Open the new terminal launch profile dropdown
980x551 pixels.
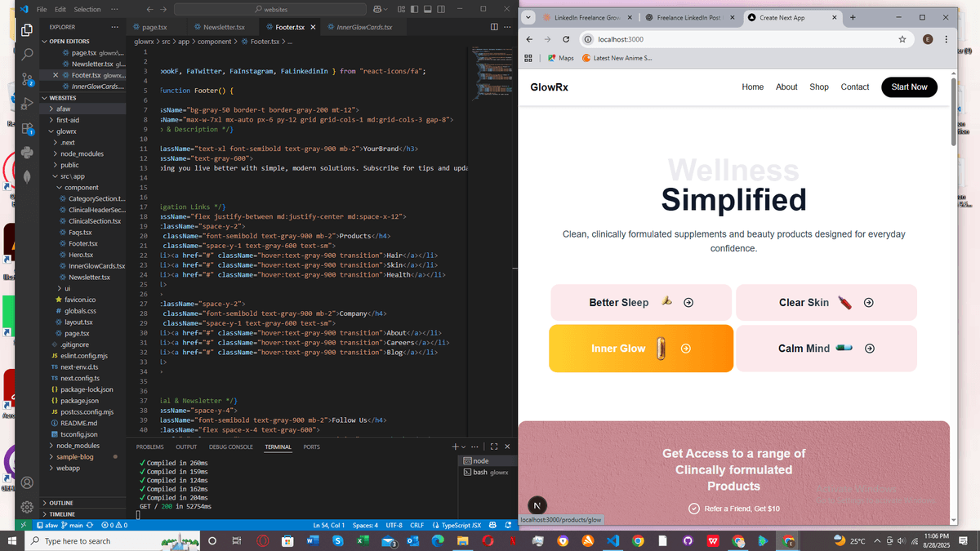(x=465, y=447)
